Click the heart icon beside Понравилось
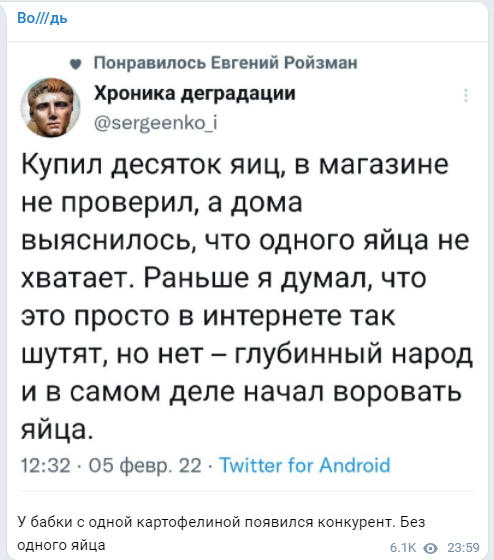This screenshot has height=560, width=494. (x=75, y=64)
